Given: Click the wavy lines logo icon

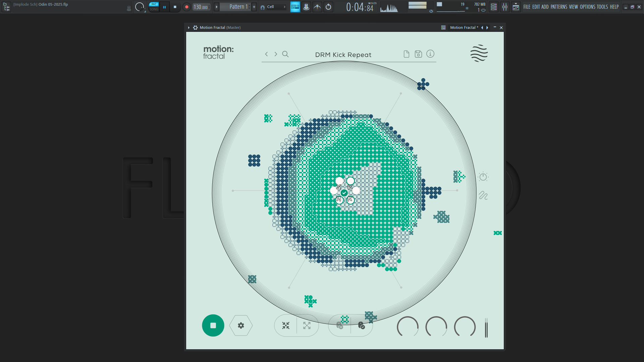Looking at the screenshot, I should click(479, 53).
